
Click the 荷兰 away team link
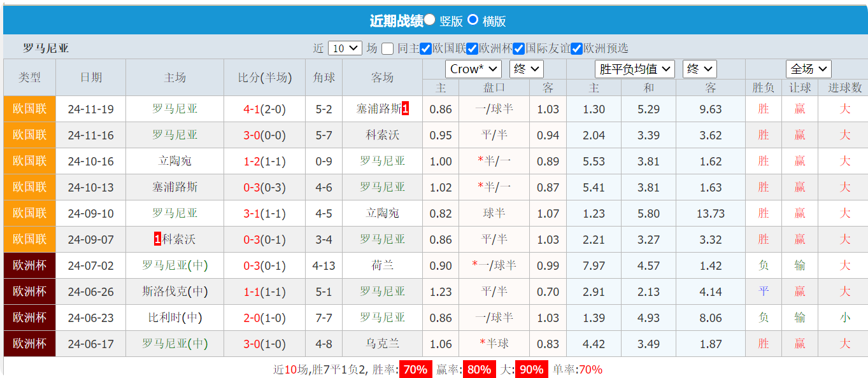[383, 265]
